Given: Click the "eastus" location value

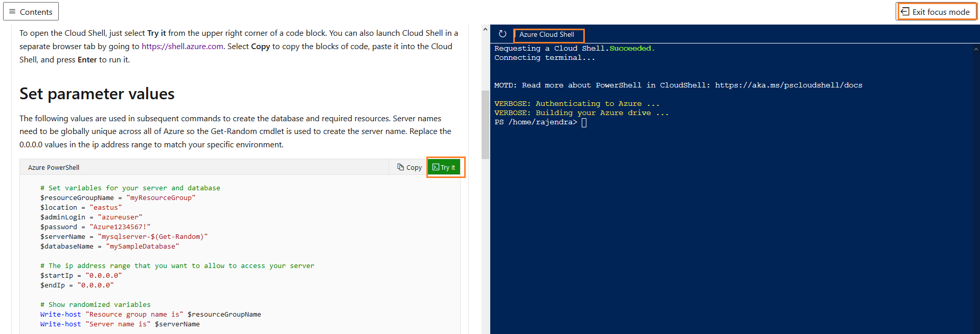Looking at the screenshot, I should [x=106, y=208].
